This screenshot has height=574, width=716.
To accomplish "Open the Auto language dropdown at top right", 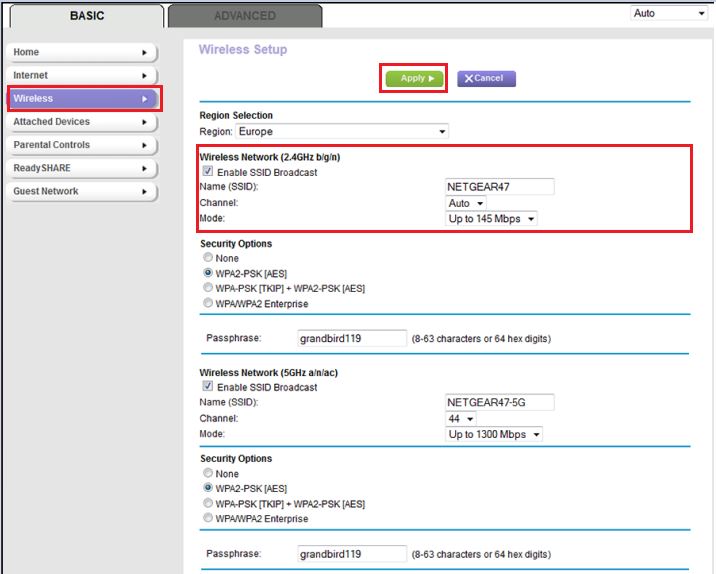I will pos(669,13).
